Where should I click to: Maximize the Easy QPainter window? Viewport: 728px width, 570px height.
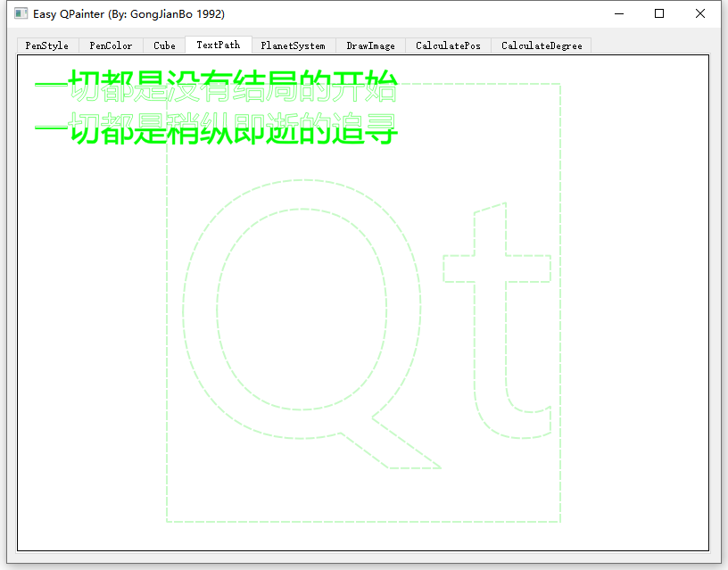659,14
